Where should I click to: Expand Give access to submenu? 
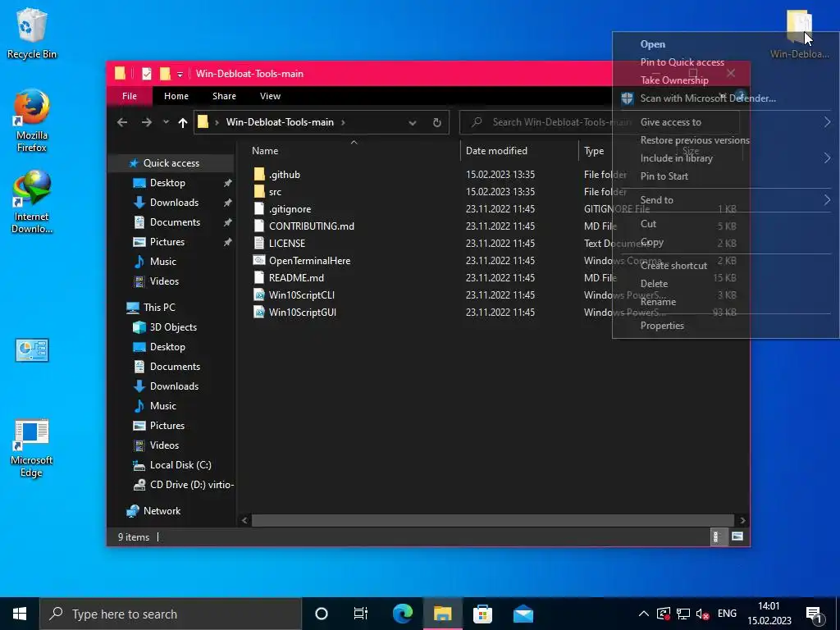(x=725, y=122)
